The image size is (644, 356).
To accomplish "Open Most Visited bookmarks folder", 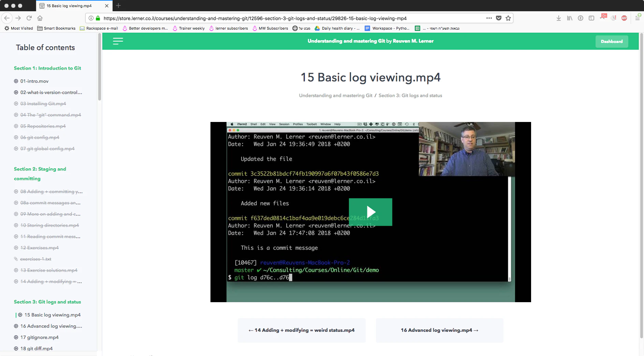I will click(x=19, y=28).
